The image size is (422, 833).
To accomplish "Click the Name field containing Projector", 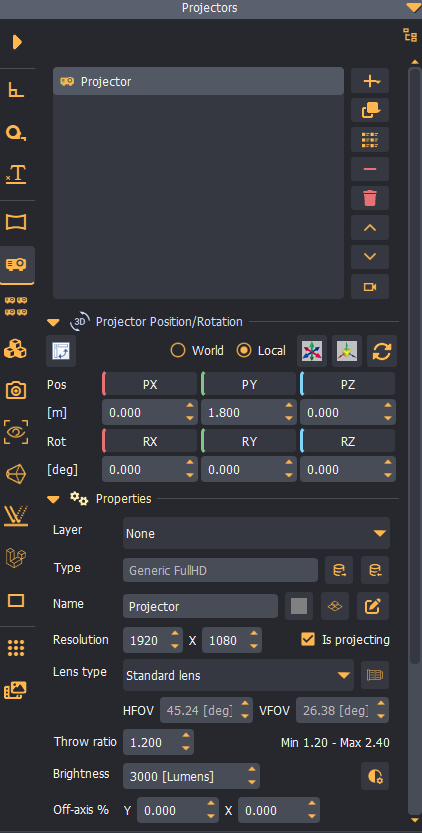I will (x=200, y=606).
